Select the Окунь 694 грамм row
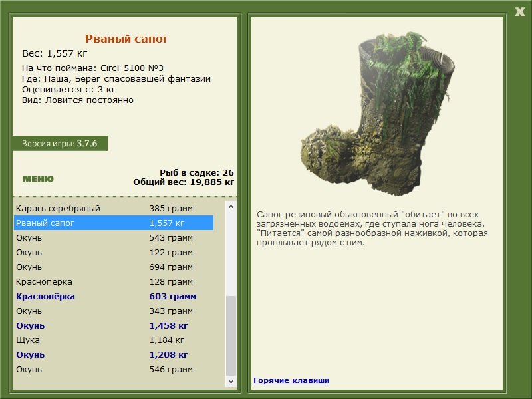The image size is (532, 399). click(x=114, y=267)
